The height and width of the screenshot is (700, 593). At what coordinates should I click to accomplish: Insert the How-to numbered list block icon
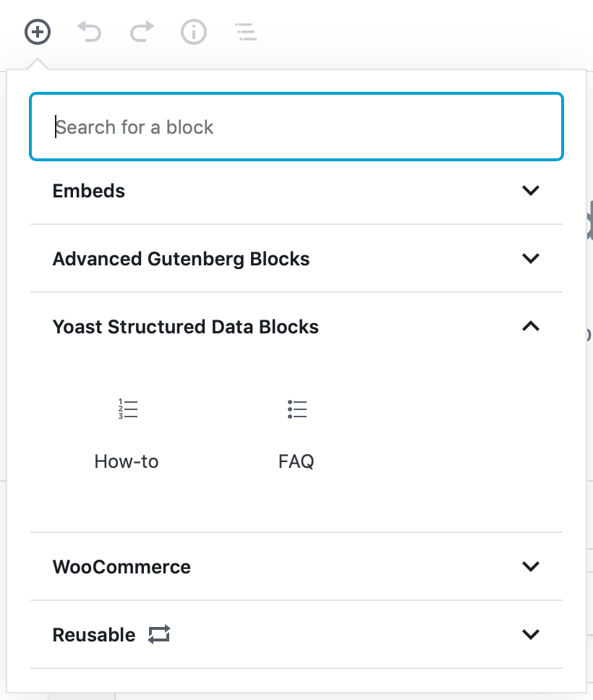click(x=128, y=409)
